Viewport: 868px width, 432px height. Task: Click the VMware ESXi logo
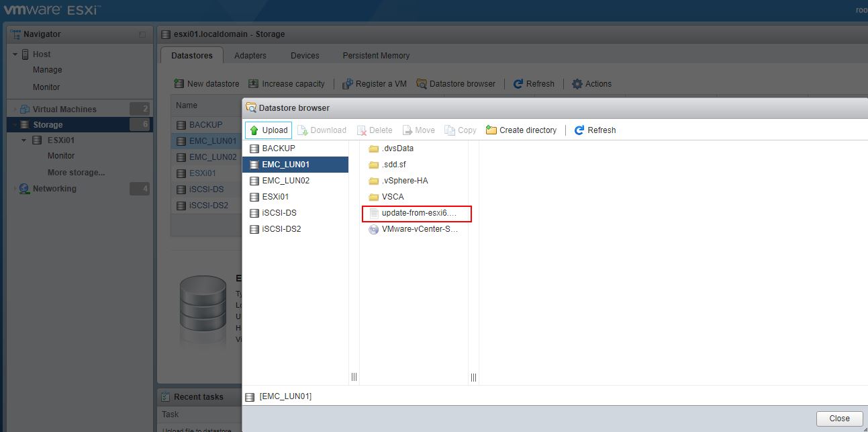pyautogui.click(x=52, y=9)
